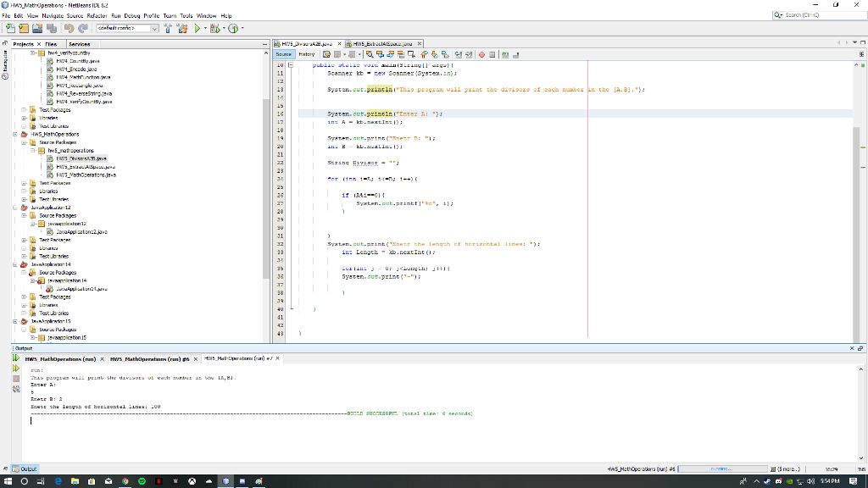Image resolution: width=868 pixels, height=488 pixels.
Task: Click the New Project toolbar icon
Action: click(24, 26)
